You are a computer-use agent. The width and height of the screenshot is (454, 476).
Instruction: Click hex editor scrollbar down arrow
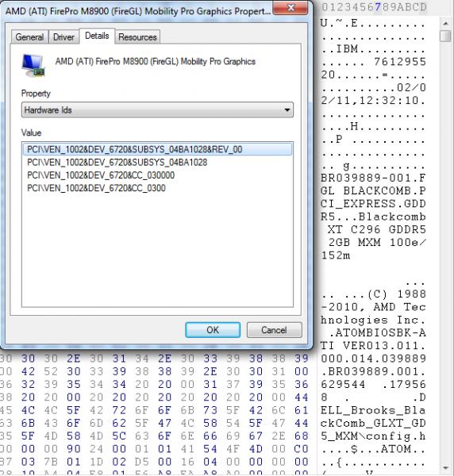445,468
